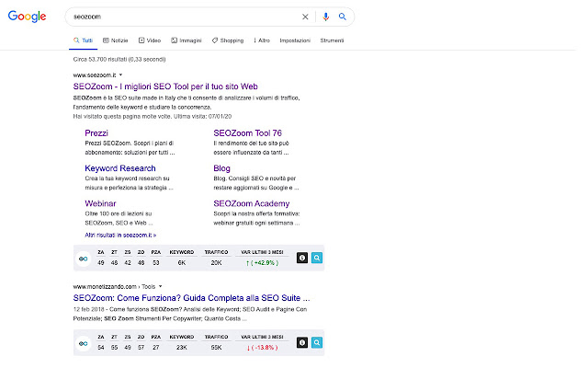Open the Blog sitelink
Screen dimensions: 588x368
221,168
